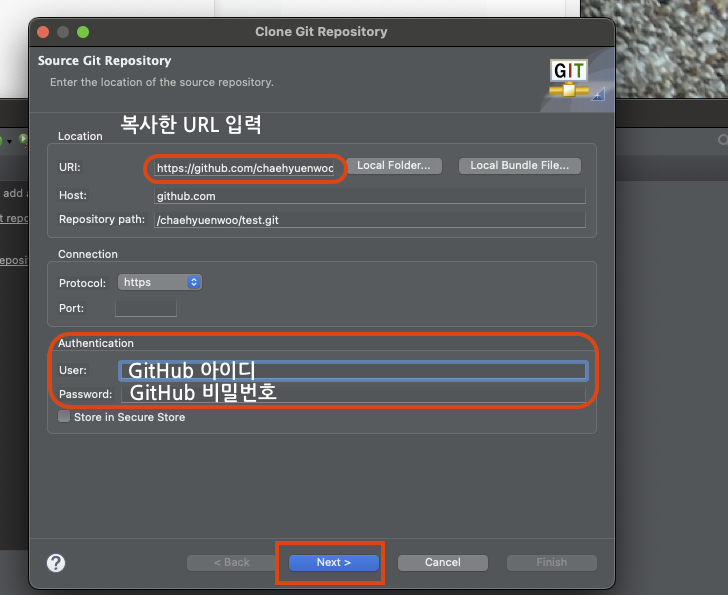
Task: Click the GIT wizard banner icon
Action: pyautogui.click(x=569, y=78)
